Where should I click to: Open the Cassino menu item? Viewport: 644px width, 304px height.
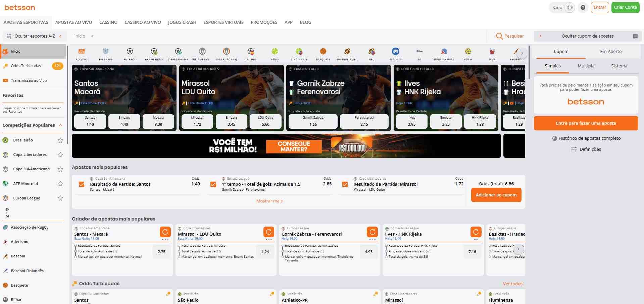click(108, 22)
